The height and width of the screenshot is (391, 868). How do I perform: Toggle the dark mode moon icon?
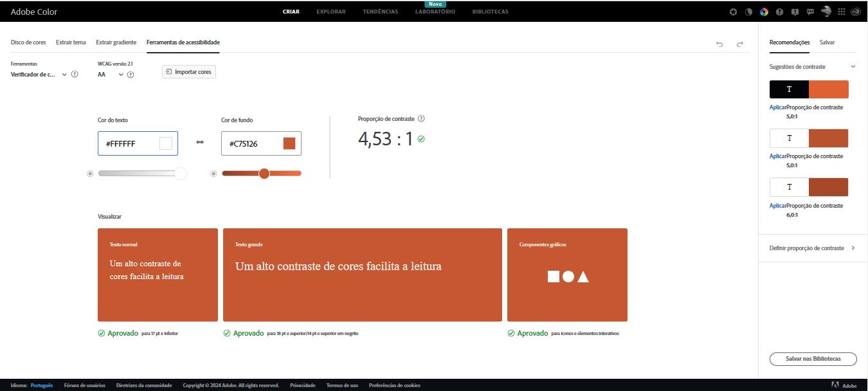coord(748,12)
